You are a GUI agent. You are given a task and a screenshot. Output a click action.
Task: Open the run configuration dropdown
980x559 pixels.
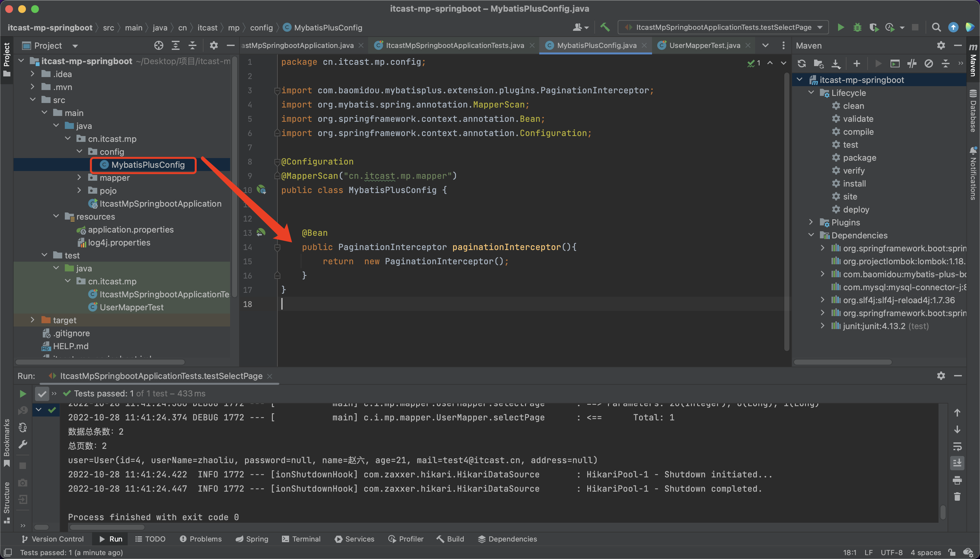click(x=819, y=27)
